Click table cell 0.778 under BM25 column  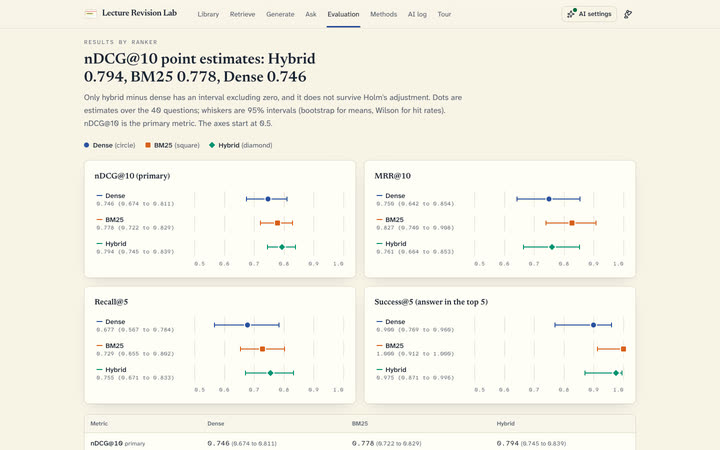pos(363,444)
